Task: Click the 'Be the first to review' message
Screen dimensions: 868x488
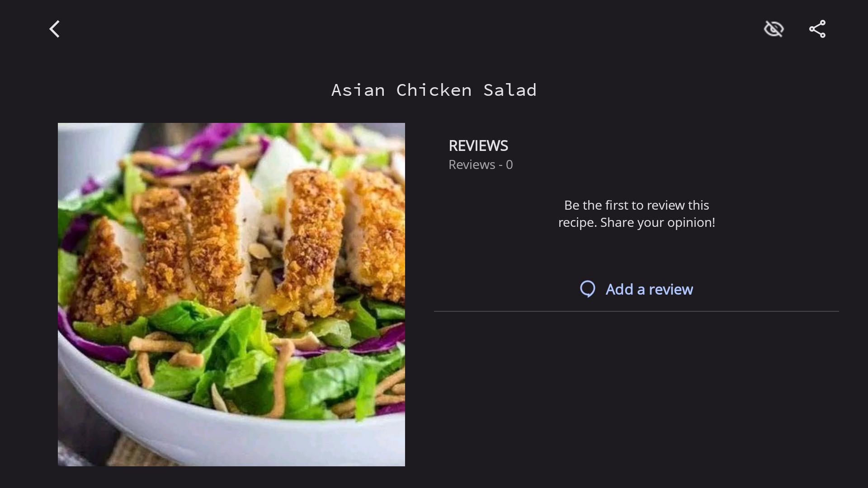Action: click(x=637, y=214)
